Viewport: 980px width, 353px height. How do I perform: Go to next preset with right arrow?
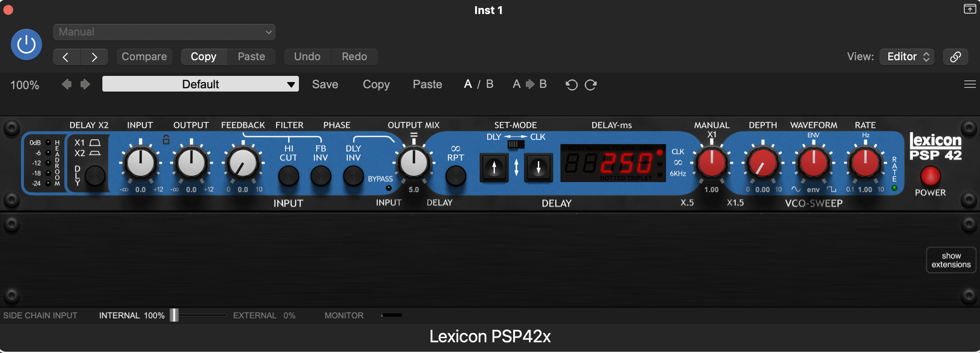(x=95, y=57)
